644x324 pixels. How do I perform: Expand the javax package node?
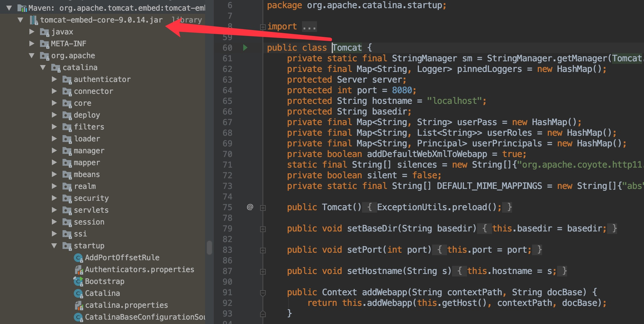[32, 32]
